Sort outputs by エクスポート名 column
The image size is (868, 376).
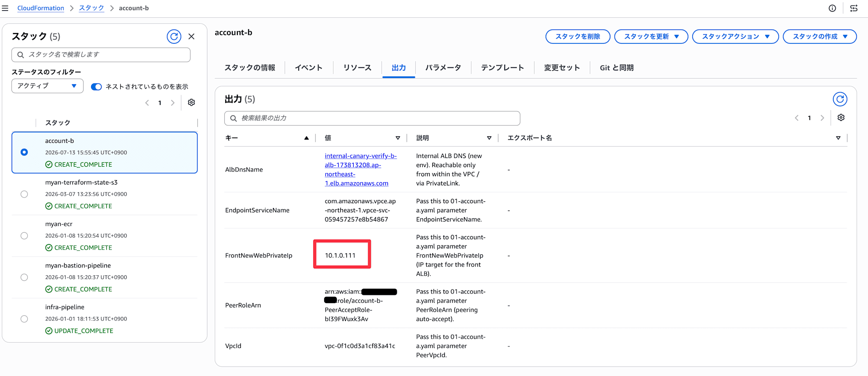(x=838, y=138)
